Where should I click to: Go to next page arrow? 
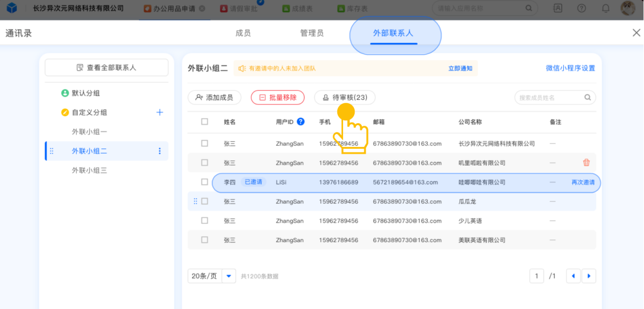(x=589, y=276)
